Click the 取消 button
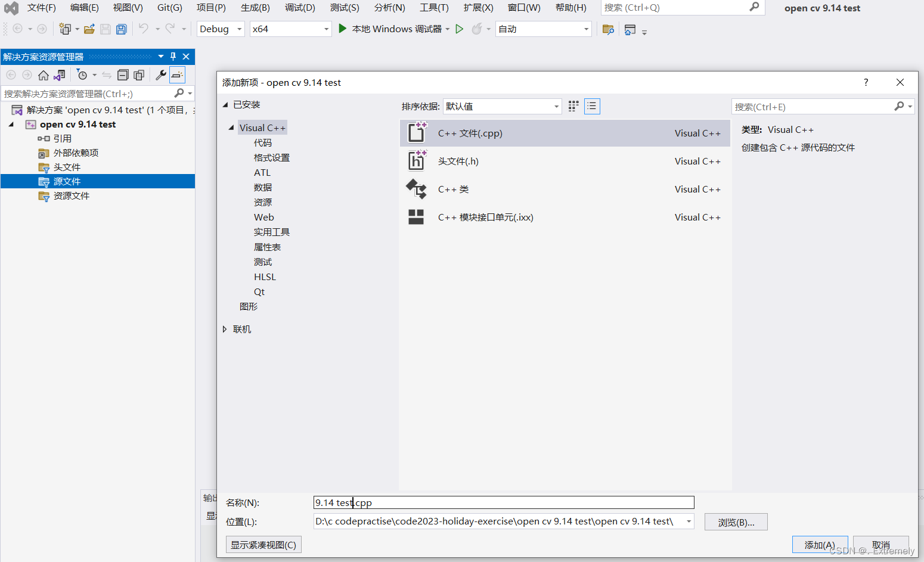The image size is (924, 562). (881, 545)
